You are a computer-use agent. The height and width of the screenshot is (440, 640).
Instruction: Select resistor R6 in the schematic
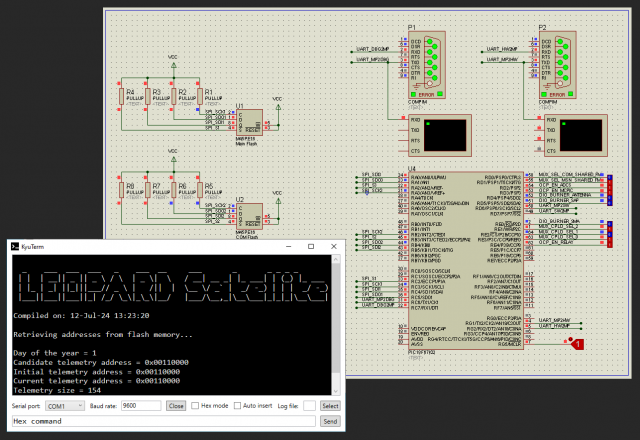(174, 191)
